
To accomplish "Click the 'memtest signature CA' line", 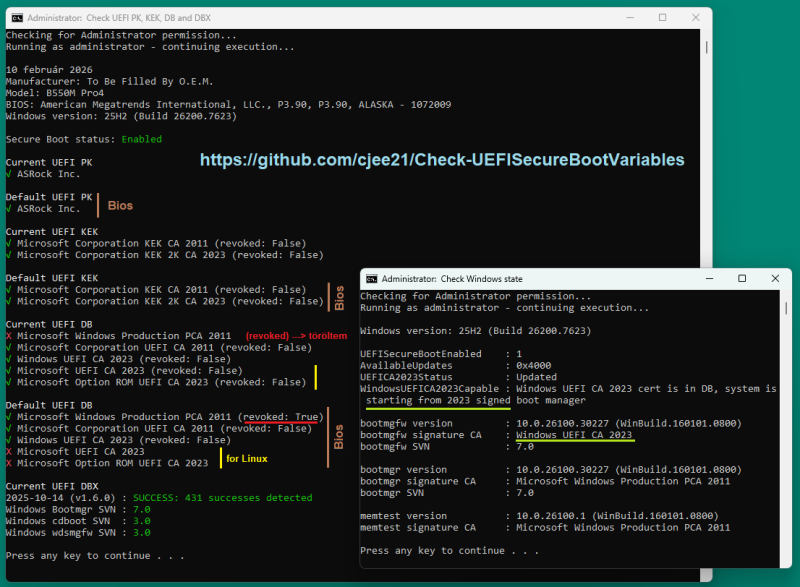I will point(545,528).
